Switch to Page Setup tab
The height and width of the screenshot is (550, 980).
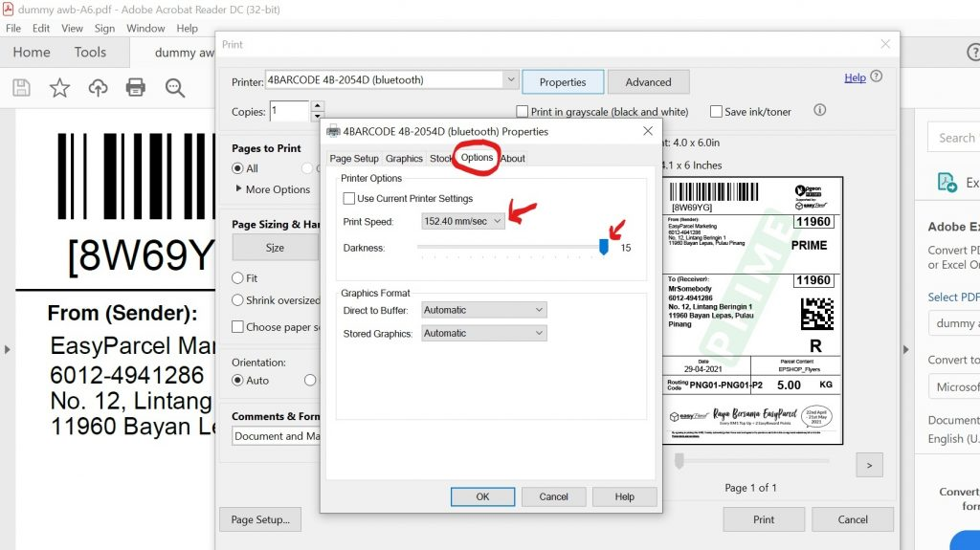click(x=354, y=158)
